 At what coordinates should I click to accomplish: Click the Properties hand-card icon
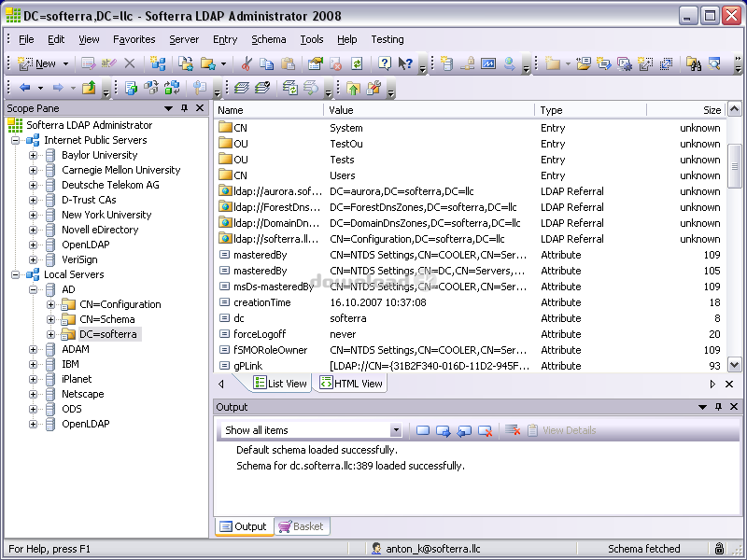tap(315, 63)
